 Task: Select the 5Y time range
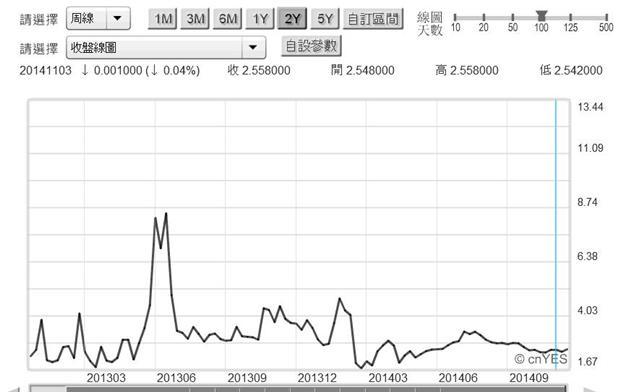pyautogui.click(x=325, y=19)
